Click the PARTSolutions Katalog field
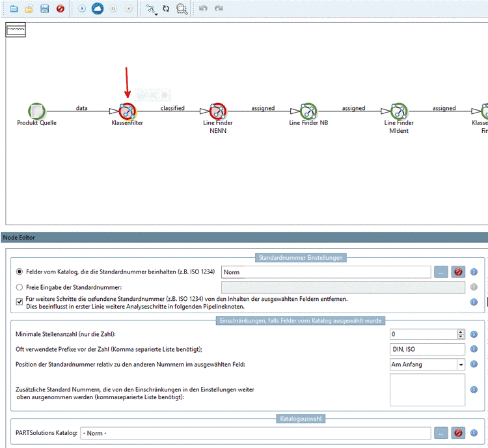Screen dimensions: 488x448 (256, 433)
